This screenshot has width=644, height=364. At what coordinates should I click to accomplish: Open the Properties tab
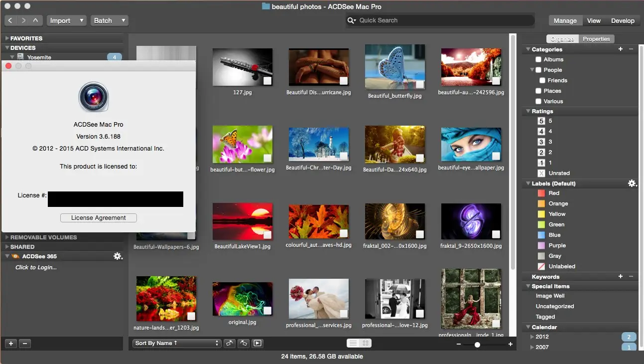click(597, 39)
